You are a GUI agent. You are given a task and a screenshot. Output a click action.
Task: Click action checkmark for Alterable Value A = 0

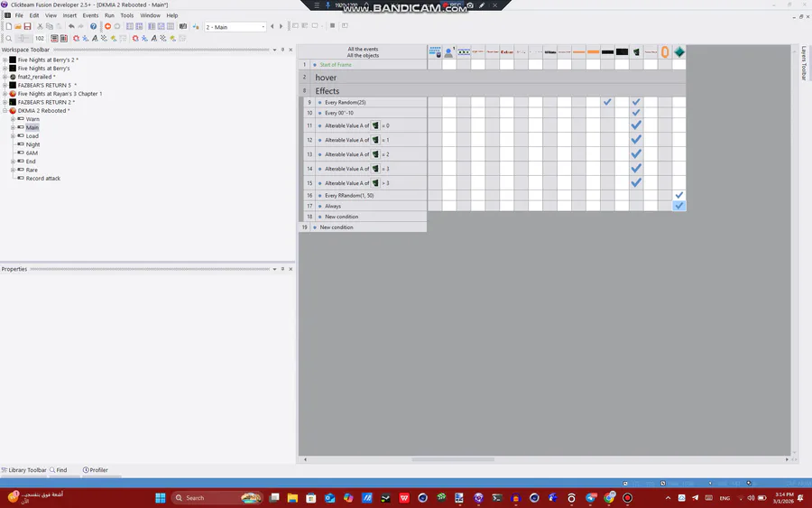pyautogui.click(x=636, y=125)
